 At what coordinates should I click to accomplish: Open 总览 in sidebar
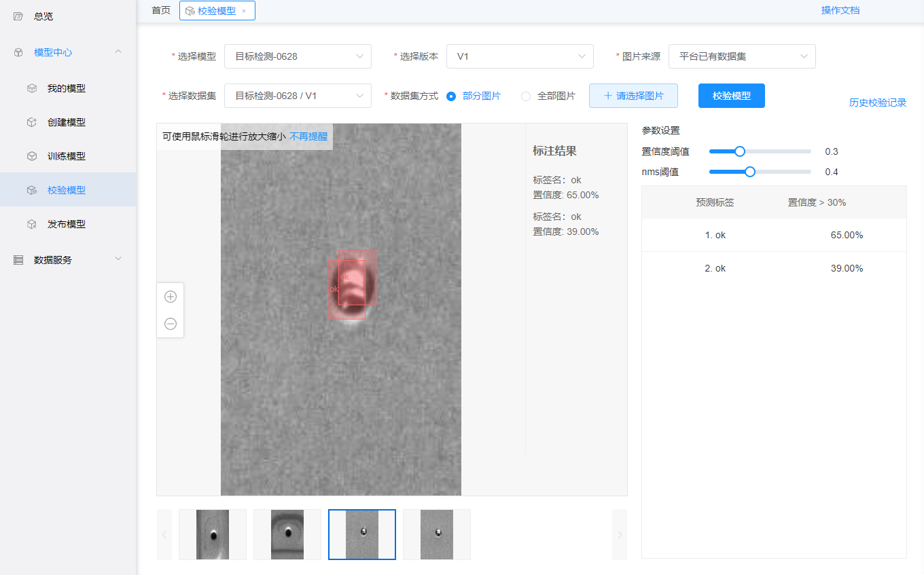[x=43, y=16]
